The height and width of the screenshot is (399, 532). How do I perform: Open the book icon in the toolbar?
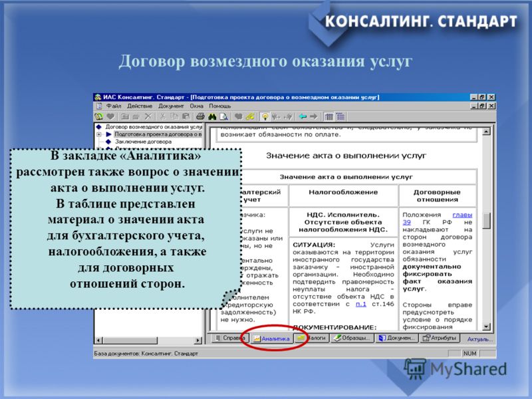(98, 117)
